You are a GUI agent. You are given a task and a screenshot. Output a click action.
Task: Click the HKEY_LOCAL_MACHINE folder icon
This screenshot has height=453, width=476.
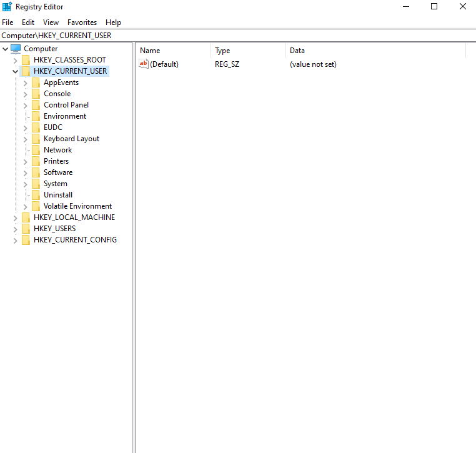coord(26,217)
